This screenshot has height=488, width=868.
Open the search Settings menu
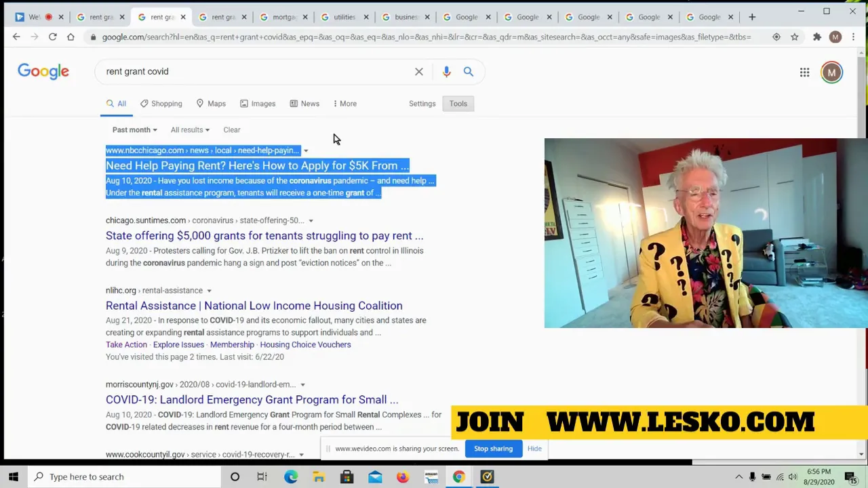(x=422, y=104)
